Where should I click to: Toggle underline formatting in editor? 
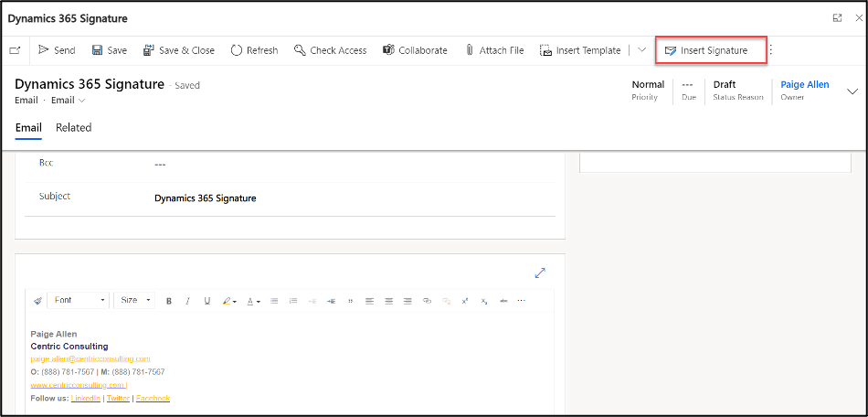click(x=206, y=301)
